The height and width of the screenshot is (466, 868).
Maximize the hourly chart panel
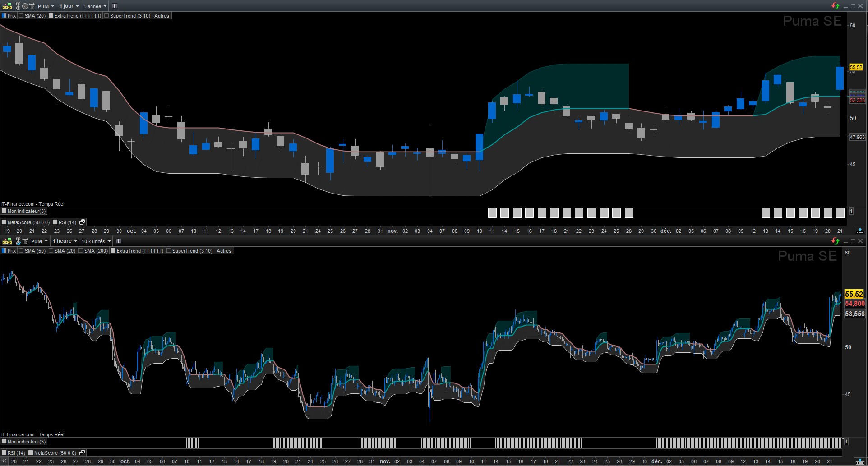pos(853,241)
